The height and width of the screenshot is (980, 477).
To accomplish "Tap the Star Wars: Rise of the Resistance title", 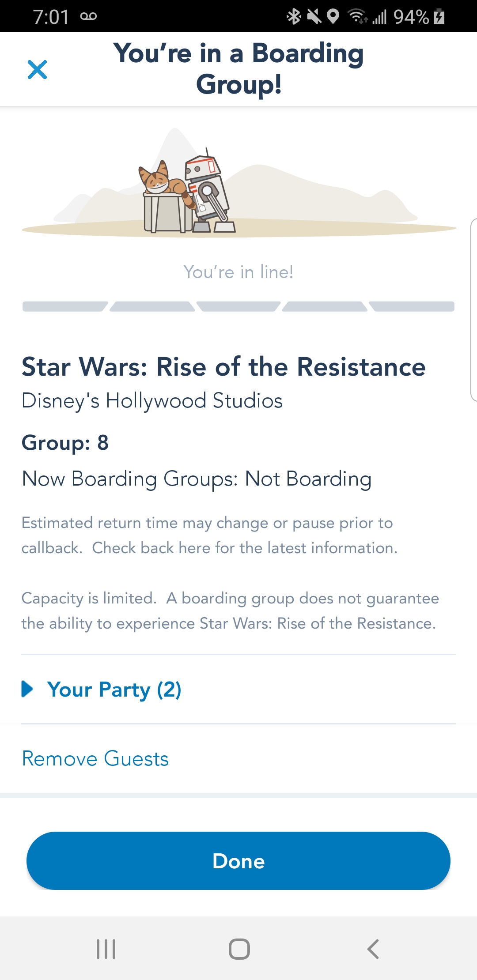I will (223, 367).
